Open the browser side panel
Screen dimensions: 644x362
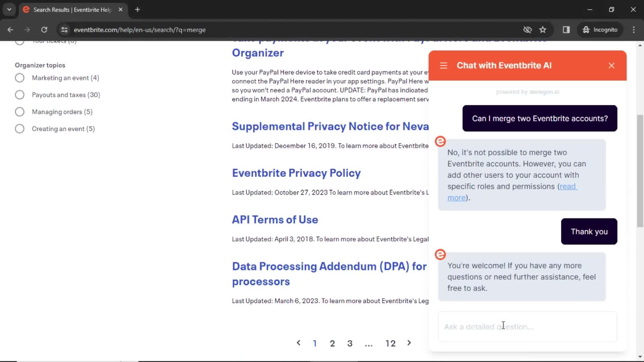(566, 30)
